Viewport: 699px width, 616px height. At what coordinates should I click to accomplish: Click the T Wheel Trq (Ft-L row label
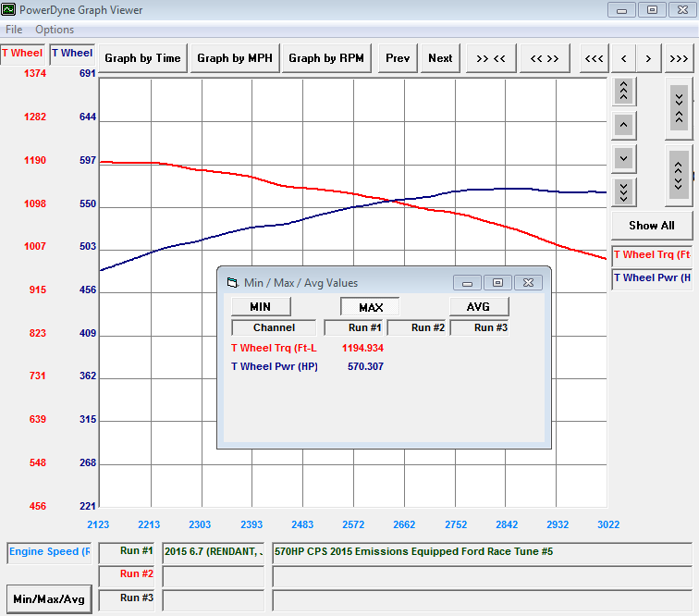coord(274,349)
